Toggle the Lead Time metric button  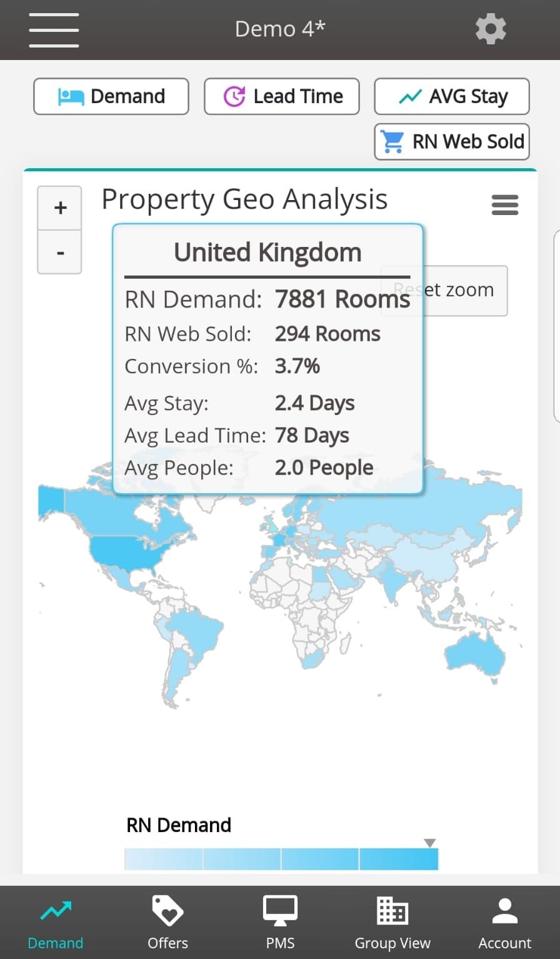pyautogui.click(x=282, y=96)
